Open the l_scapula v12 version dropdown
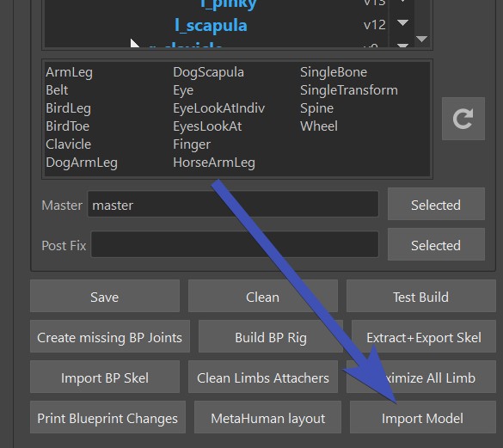Image resolution: width=503 pixels, height=448 pixels. point(402,22)
